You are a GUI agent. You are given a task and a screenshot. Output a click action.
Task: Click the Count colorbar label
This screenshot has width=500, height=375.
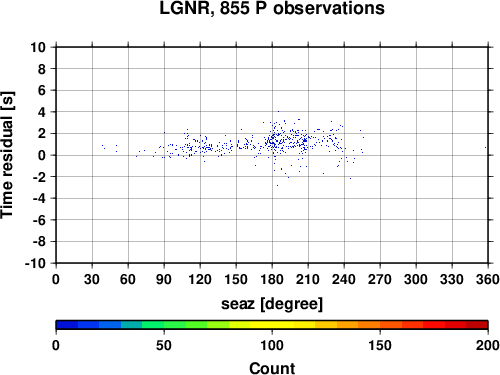(x=272, y=368)
